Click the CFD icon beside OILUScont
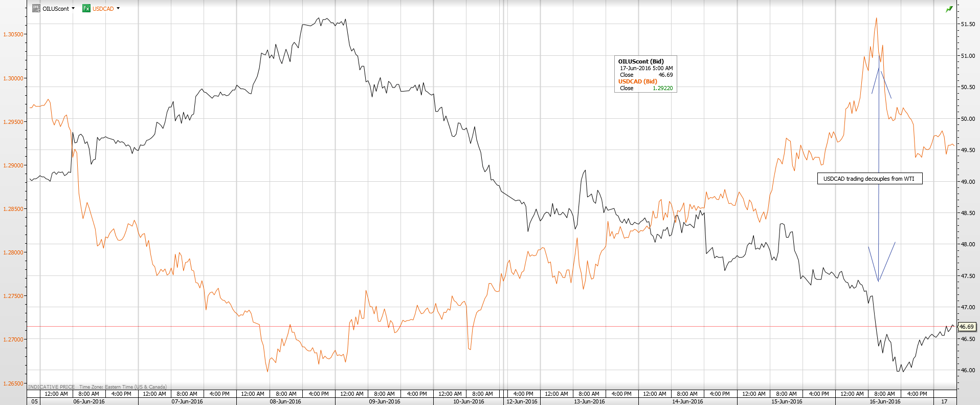The width and height of the screenshot is (980, 405). click(x=36, y=8)
